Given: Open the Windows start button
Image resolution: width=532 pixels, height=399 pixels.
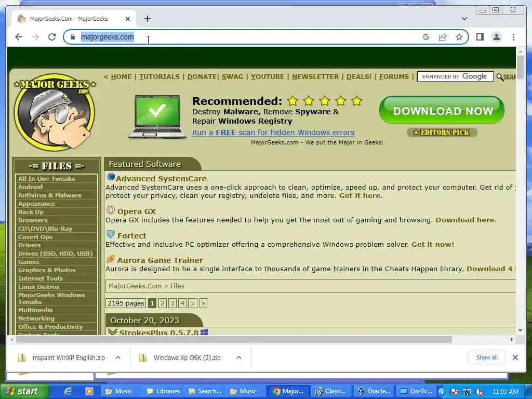Looking at the screenshot, I should pyautogui.click(x=24, y=391).
